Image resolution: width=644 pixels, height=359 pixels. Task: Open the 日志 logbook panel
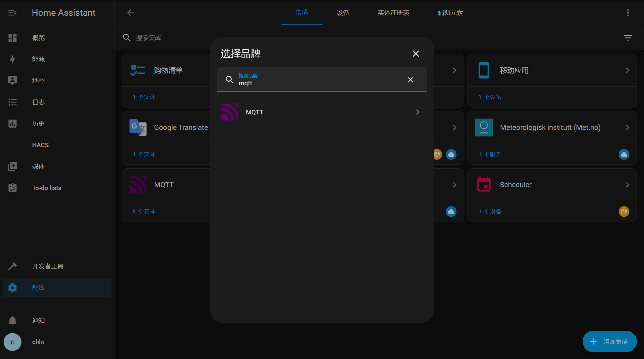pos(57,102)
